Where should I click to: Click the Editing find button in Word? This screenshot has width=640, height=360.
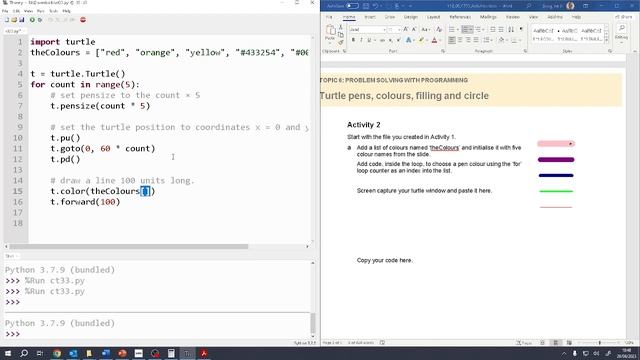pyautogui.click(x=622, y=28)
